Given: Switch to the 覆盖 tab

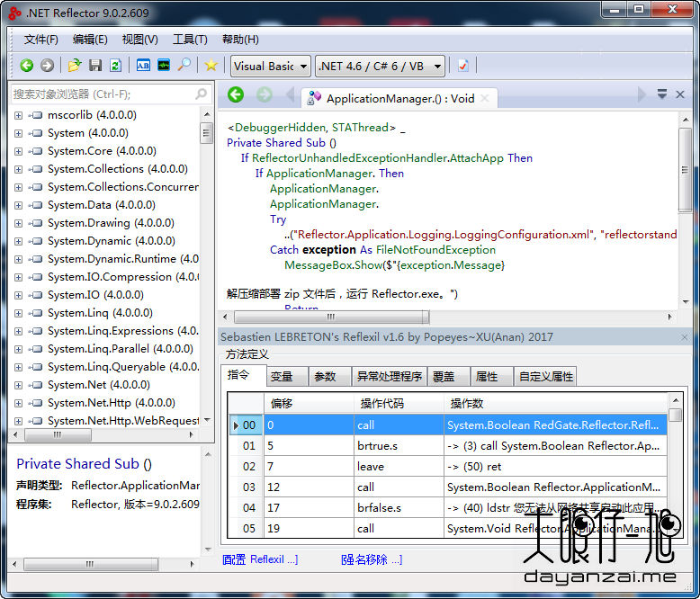Looking at the screenshot, I should [449, 377].
